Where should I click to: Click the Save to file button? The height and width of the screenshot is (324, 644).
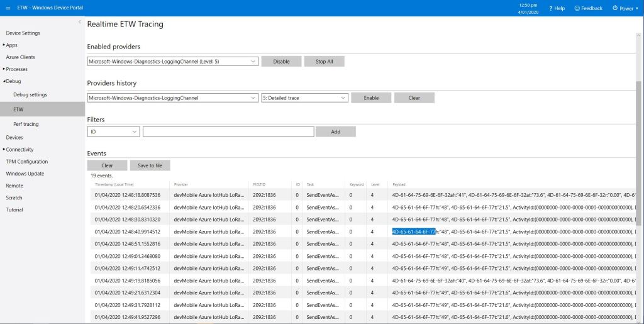coord(150,165)
